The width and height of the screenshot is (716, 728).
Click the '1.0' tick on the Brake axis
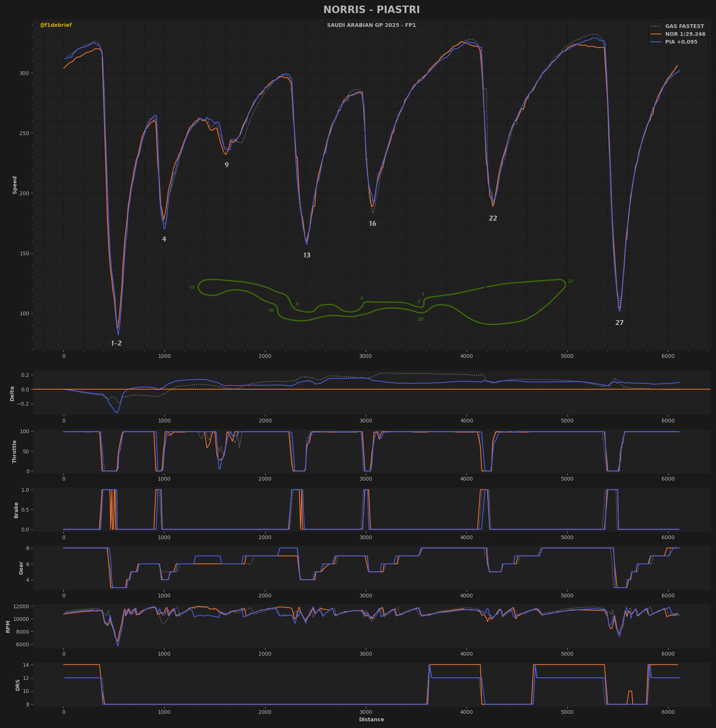[25, 490]
